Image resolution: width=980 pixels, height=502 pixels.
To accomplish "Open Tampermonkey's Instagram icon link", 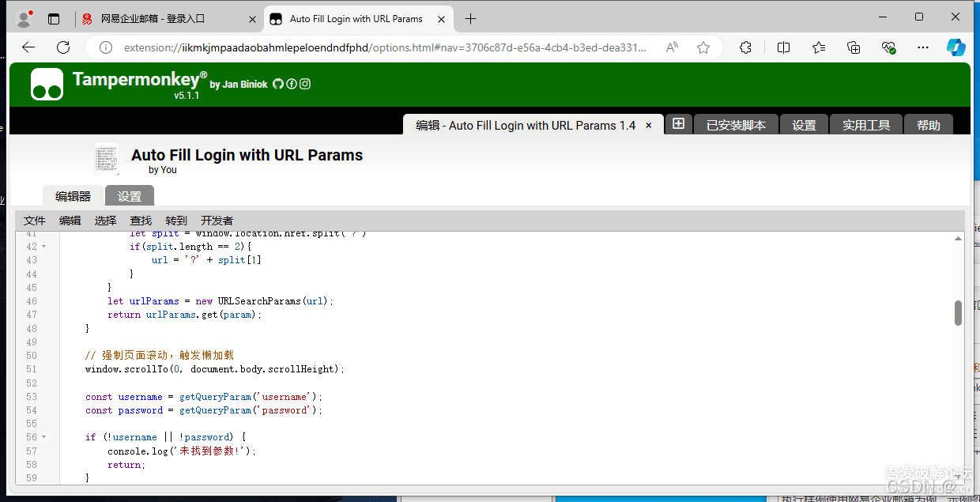I will 304,84.
